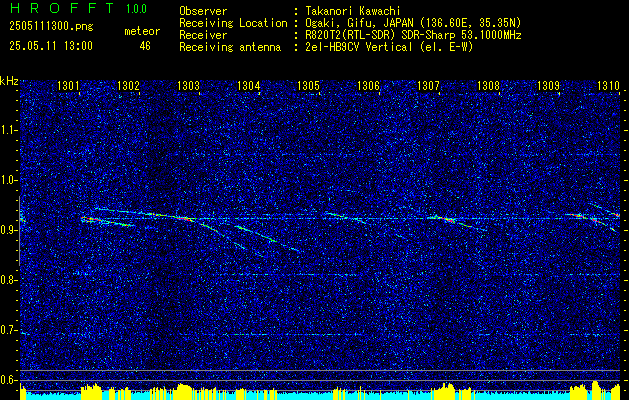Click the 0.9 kHz axis label
The height and width of the screenshot is (400, 629).
tap(8, 230)
